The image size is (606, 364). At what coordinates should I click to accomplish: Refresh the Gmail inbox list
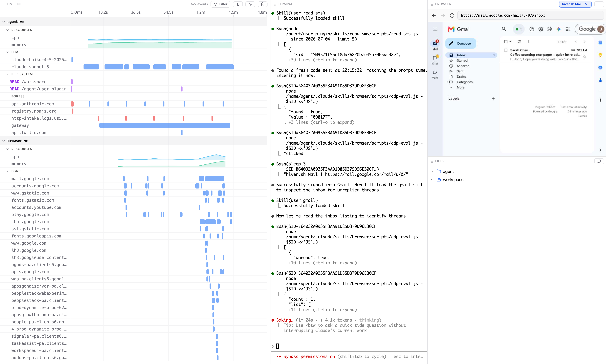click(x=519, y=42)
